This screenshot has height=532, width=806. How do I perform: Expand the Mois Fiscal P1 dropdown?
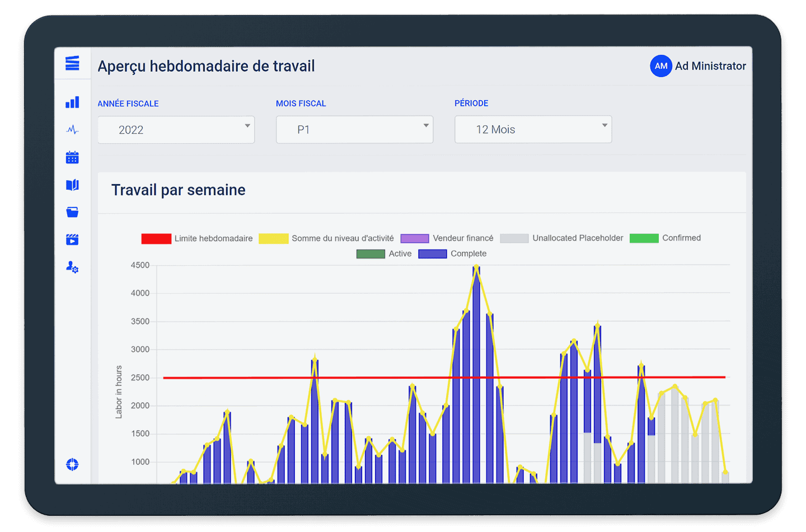(x=354, y=130)
